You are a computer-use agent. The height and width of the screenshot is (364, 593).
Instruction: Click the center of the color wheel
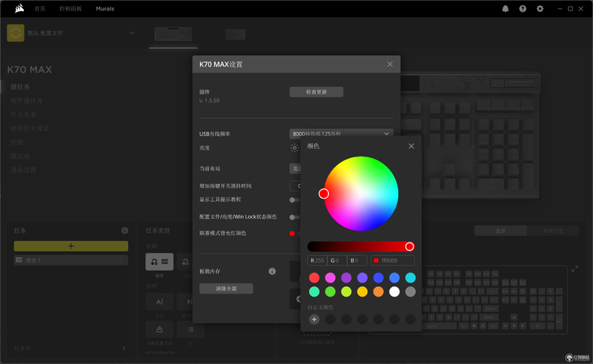pyautogui.click(x=361, y=193)
